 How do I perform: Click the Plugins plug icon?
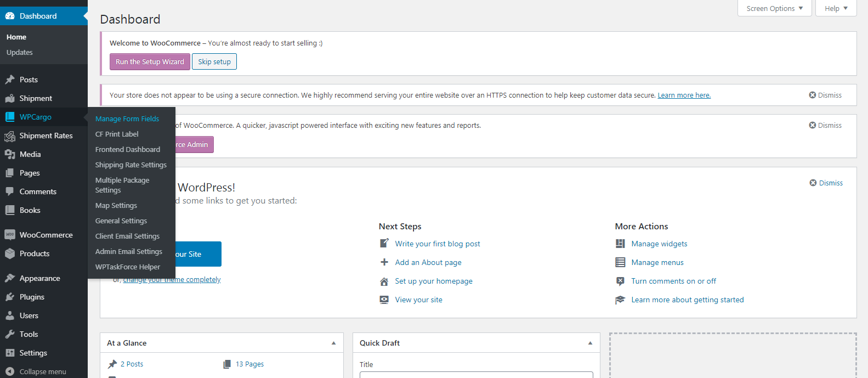point(10,297)
